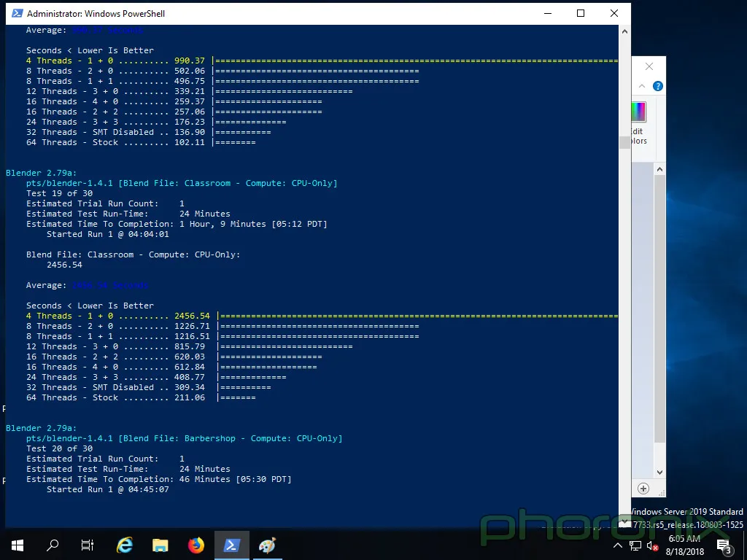Open Internet Explorer from the taskbar

coord(124,545)
